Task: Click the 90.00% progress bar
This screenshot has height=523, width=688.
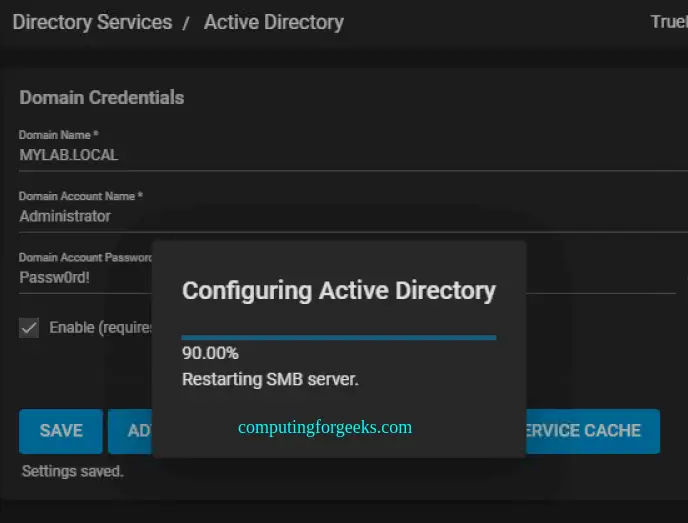Action: pos(339,337)
